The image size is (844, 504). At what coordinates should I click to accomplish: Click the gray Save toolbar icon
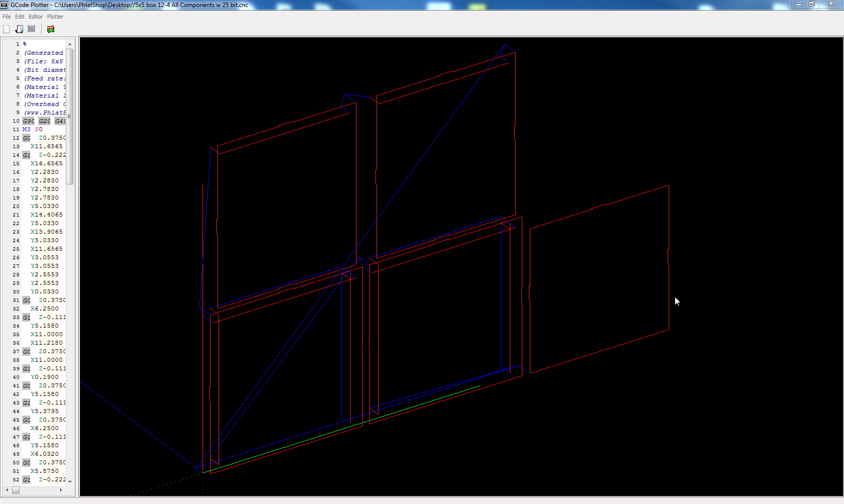(x=32, y=29)
